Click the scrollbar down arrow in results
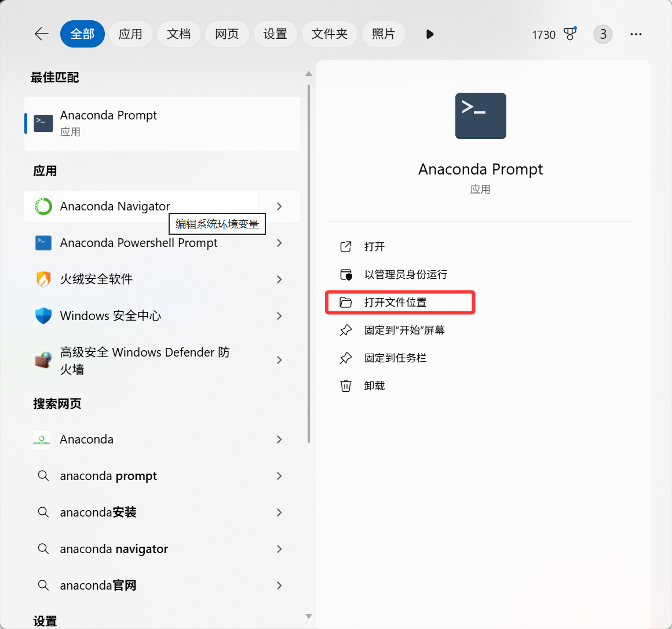This screenshot has height=629, width=672. point(309,616)
